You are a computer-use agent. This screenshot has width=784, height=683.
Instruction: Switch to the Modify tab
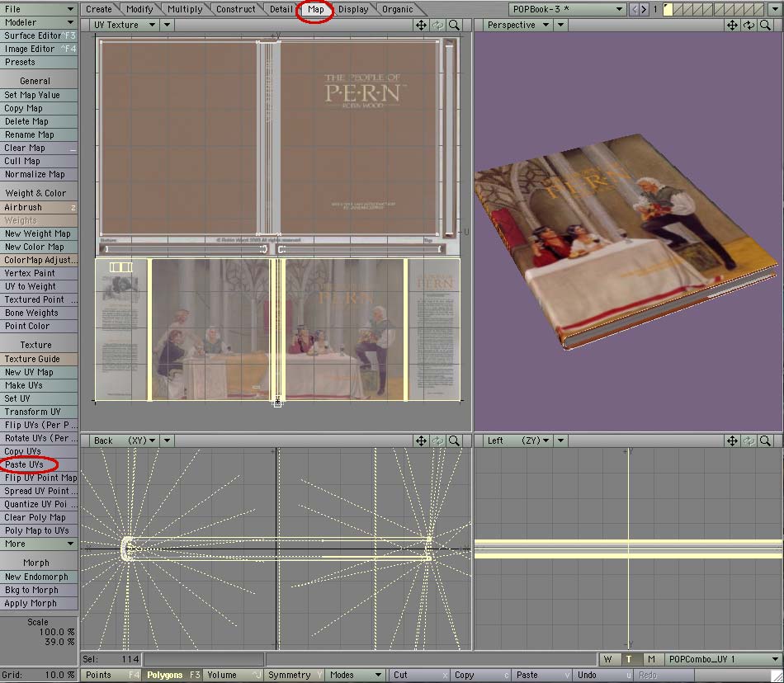[x=139, y=9]
